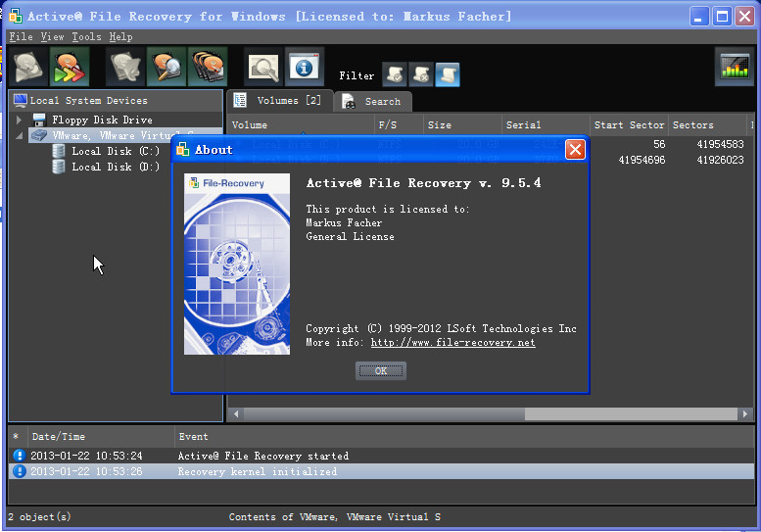Click the equalizer bars icon at the toolbar's right
The height and width of the screenshot is (532, 761).
pos(735,67)
